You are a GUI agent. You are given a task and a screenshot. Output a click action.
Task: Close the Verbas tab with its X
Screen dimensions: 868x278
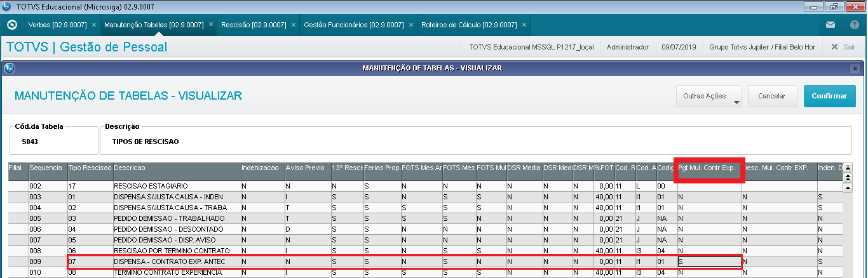[93, 25]
